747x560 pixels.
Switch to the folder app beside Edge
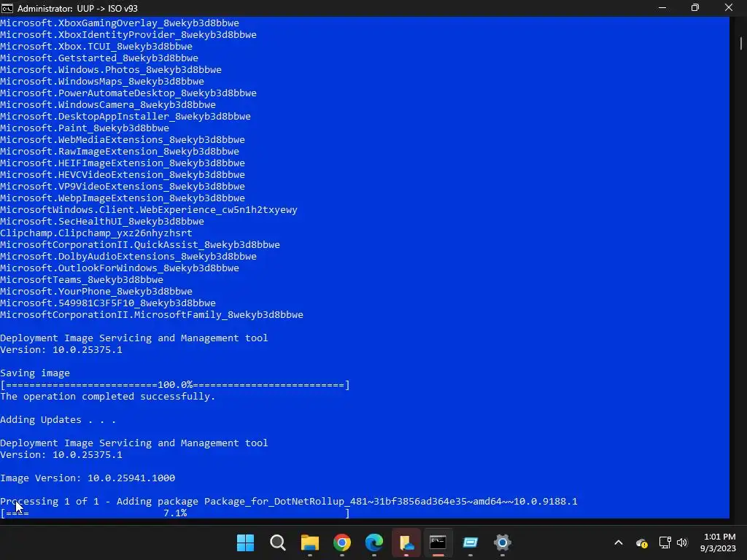pos(406,542)
